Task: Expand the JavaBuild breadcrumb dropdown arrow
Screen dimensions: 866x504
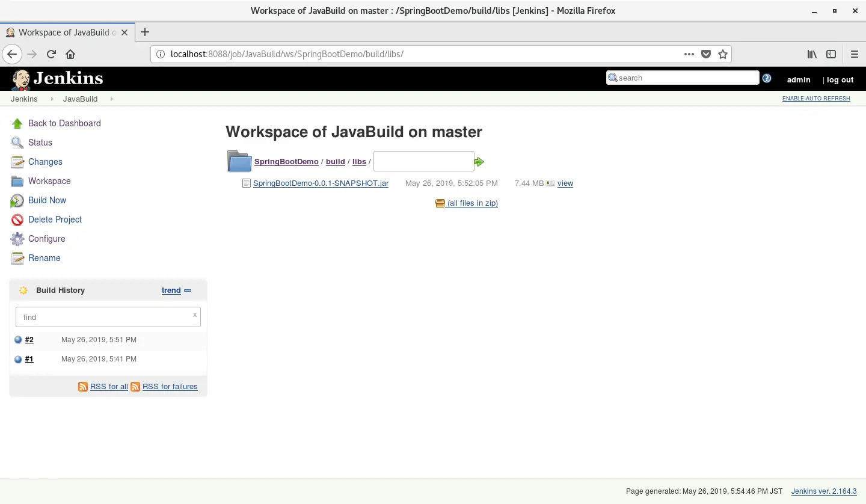Action: 111,99
